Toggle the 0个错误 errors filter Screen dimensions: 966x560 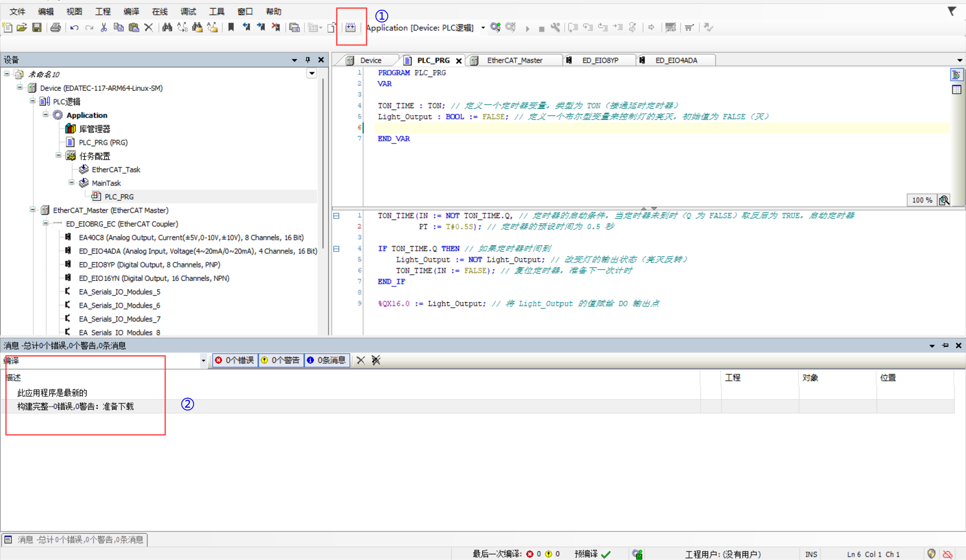click(x=235, y=360)
